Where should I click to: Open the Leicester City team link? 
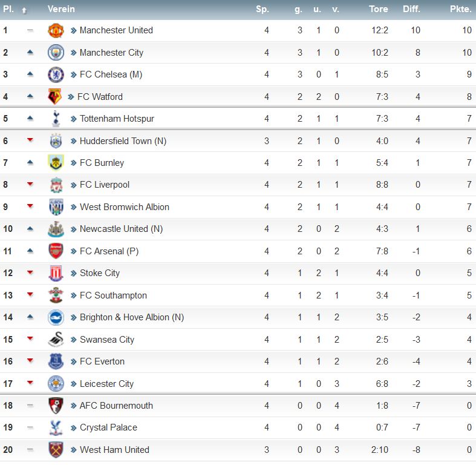pyautogui.click(x=106, y=384)
